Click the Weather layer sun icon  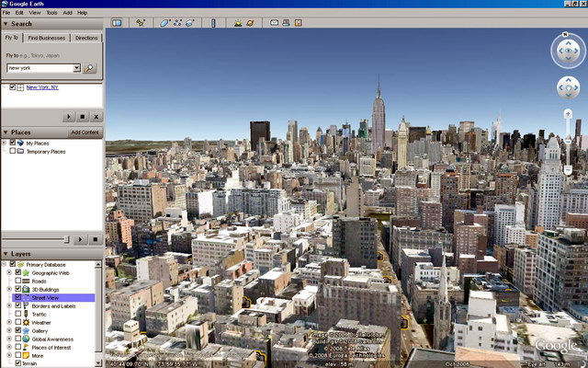[x=26, y=323]
